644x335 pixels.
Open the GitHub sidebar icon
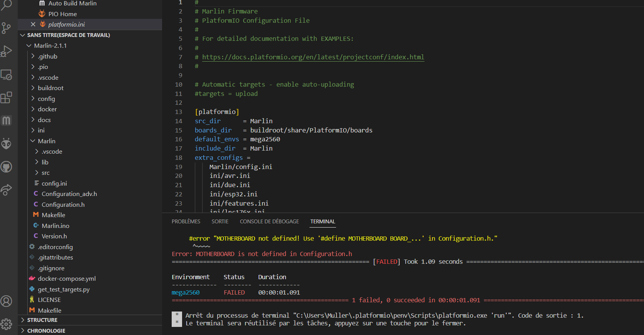coord(6,167)
